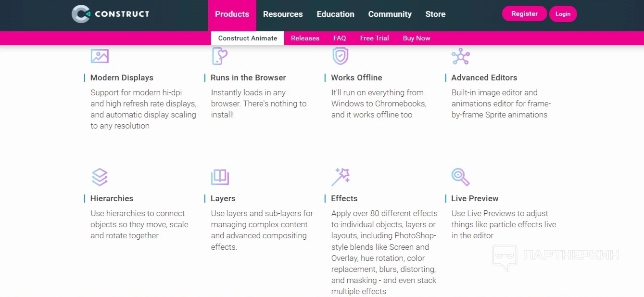Open the Education menu
The height and width of the screenshot is (297, 644).
(335, 14)
